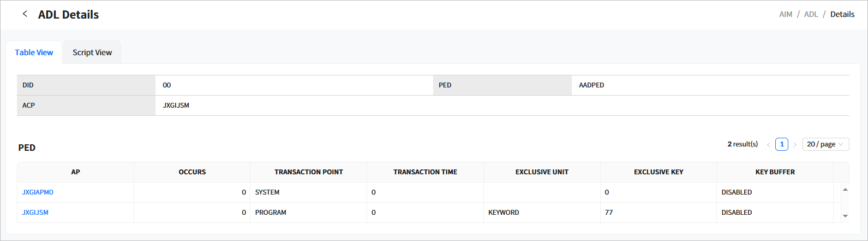This screenshot has height=241, width=868.
Task: Go to the previous results page
Action: (x=769, y=145)
